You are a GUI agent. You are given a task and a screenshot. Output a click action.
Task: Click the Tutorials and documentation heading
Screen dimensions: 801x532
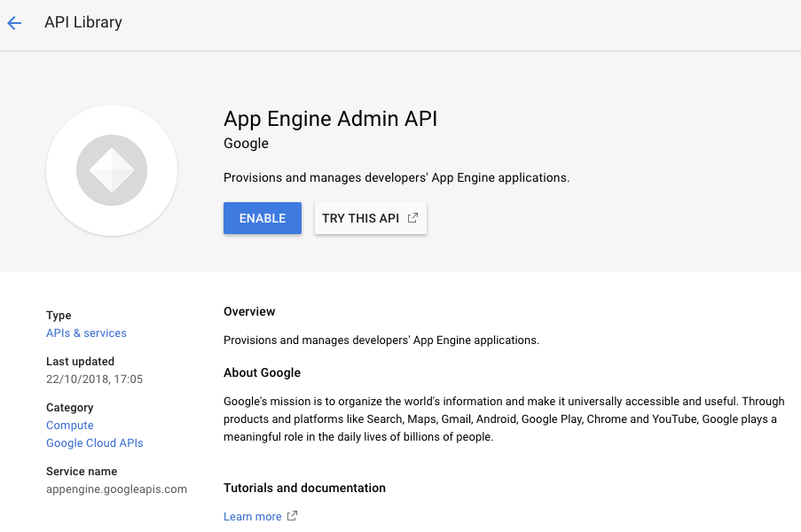point(304,488)
